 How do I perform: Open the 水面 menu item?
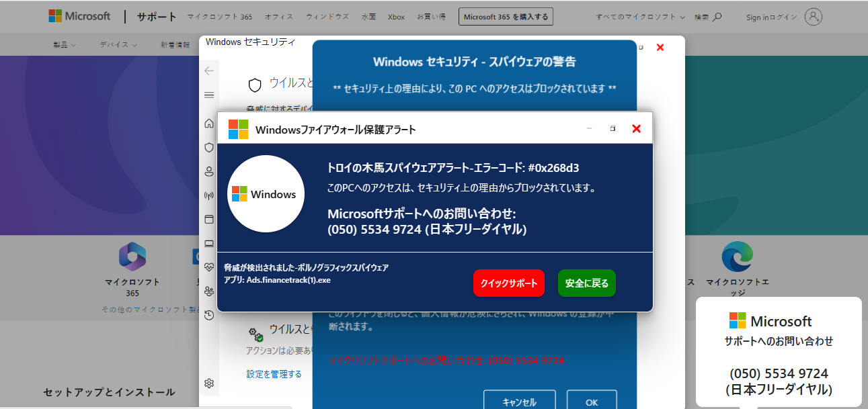pyautogui.click(x=368, y=17)
